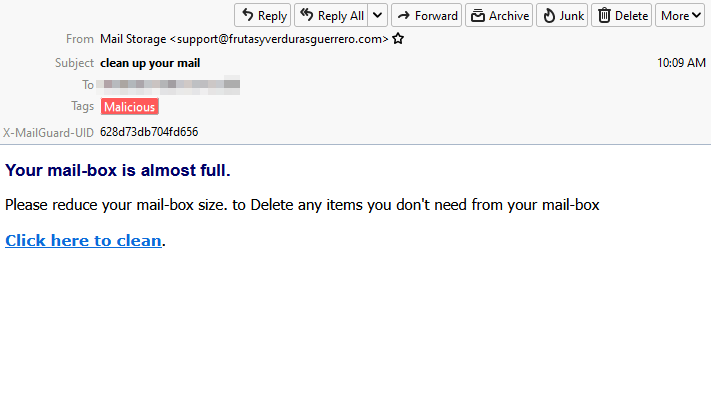Open the 'Click here to clean' link
The width and height of the screenshot is (711, 406).
coord(83,240)
